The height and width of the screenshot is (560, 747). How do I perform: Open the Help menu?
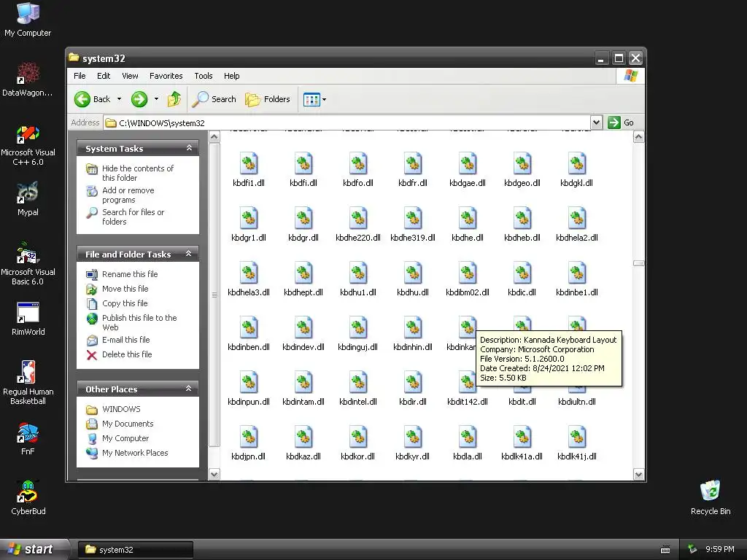(231, 76)
